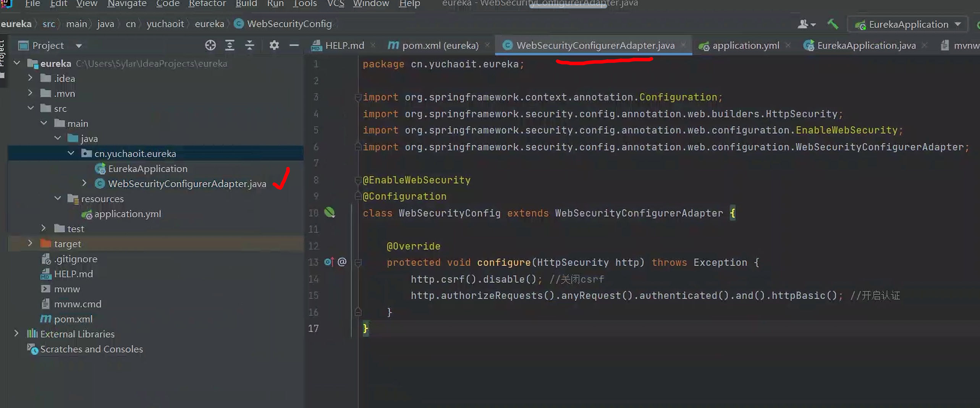Expand the target folder in project tree

click(30, 243)
